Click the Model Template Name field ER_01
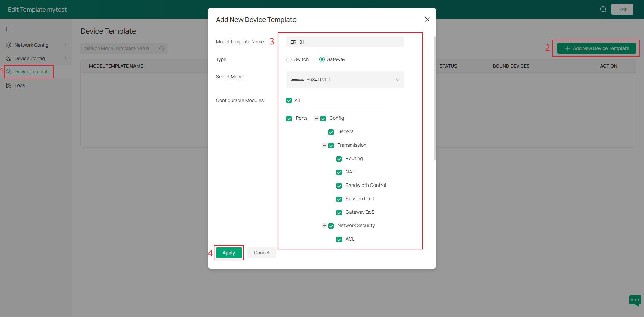 coord(345,42)
